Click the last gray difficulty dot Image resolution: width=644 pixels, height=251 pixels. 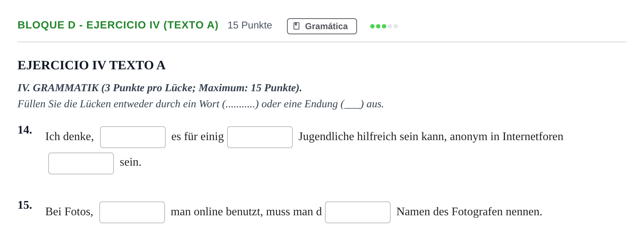(396, 26)
